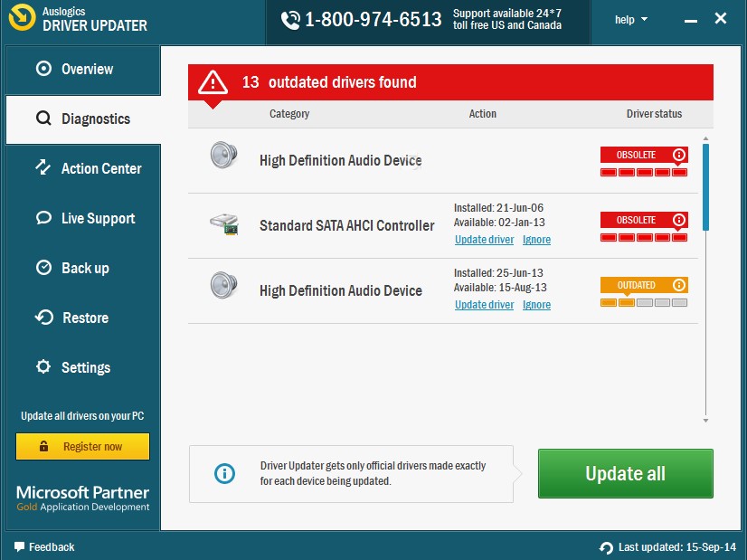Click the Restore circular arrow icon

(x=43, y=317)
